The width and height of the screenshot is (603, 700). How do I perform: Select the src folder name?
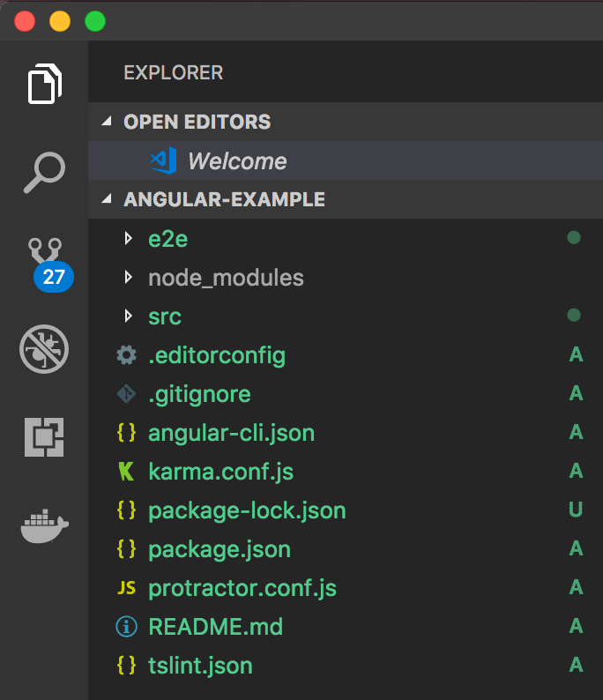[x=165, y=317]
